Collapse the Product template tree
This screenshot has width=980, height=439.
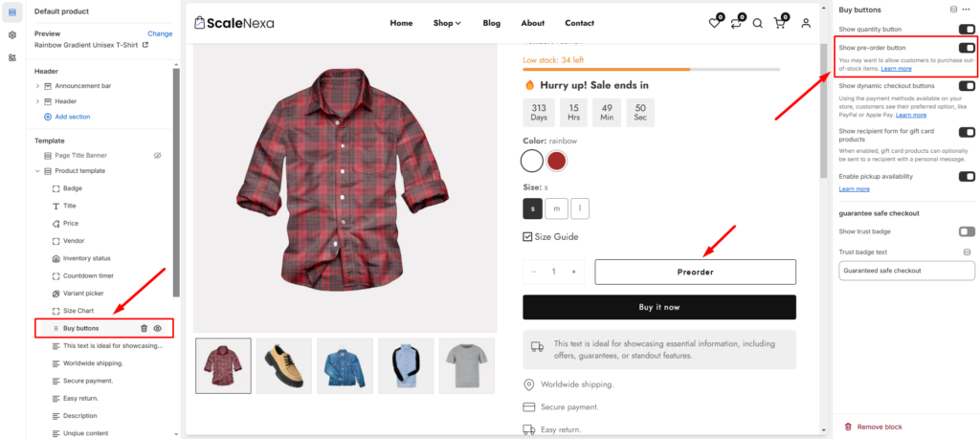click(x=37, y=170)
